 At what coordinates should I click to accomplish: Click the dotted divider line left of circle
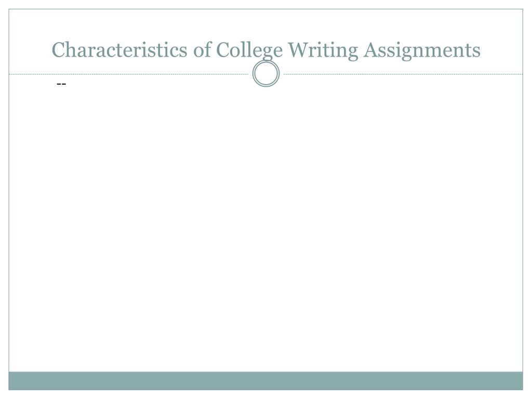(x=129, y=74)
